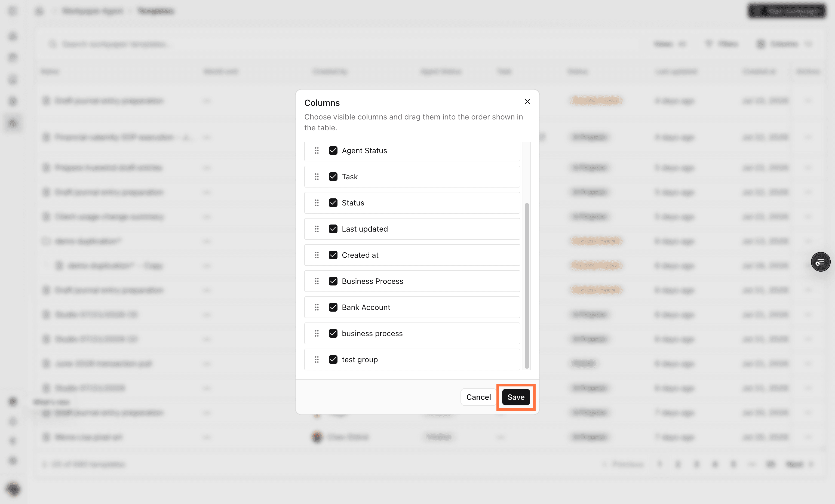Toggle the Created at checkbox
Screen dimensions: 835x504
pos(333,255)
